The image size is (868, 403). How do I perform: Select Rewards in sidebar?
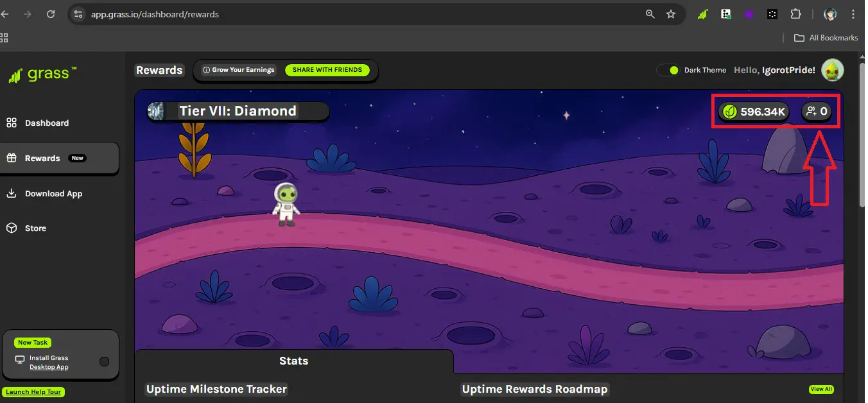tap(59, 158)
